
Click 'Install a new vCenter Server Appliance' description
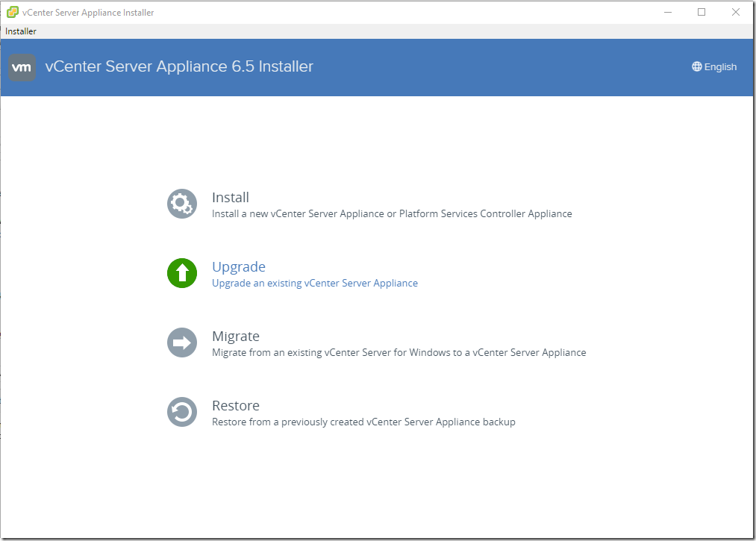[x=392, y=213]
